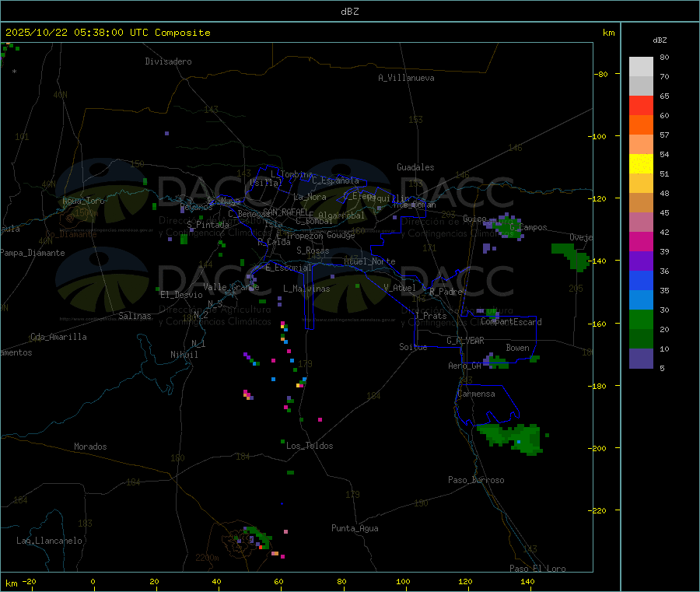
Task: Click the green radar echo south of Carmensa
Action: (x=511, y=438)
